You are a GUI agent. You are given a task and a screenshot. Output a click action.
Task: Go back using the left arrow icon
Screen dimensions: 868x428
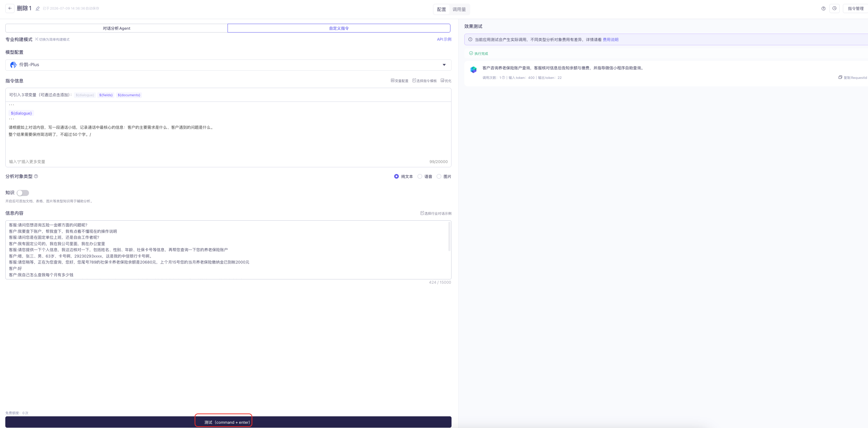(10, 8)
